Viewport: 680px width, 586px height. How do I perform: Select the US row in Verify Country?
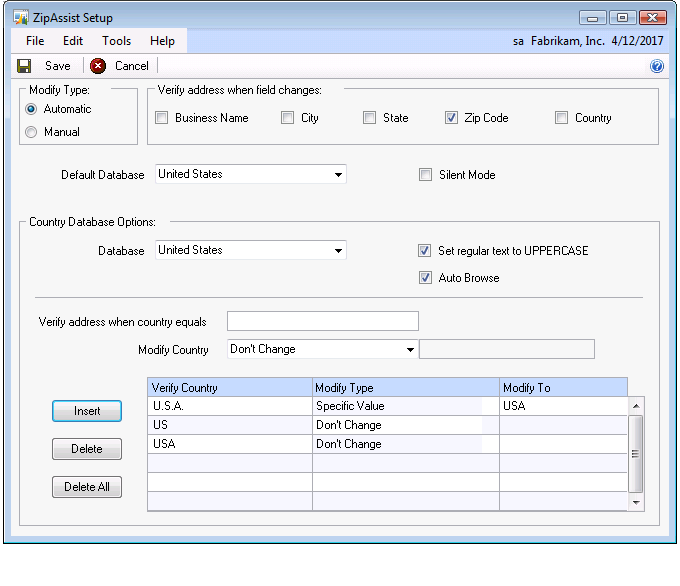tap(230, 425)
